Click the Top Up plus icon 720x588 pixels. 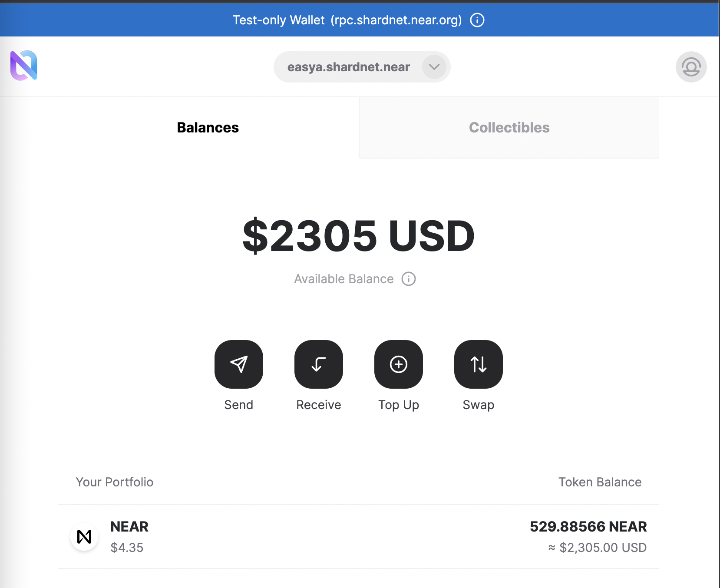point(399,364)
